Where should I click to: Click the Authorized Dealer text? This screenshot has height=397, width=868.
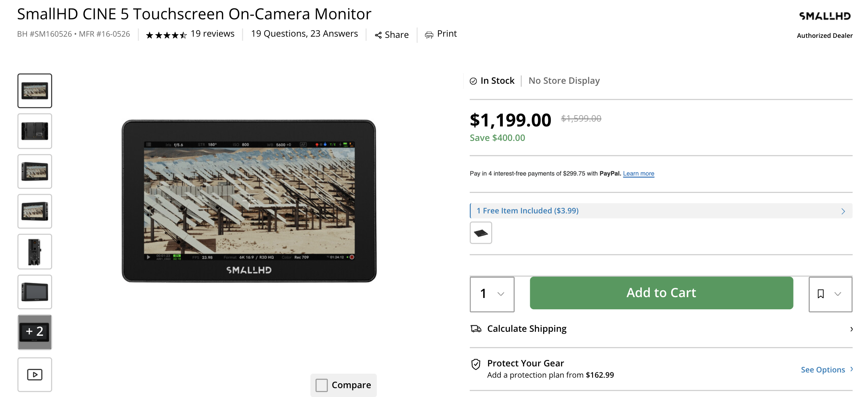(825, 35)
